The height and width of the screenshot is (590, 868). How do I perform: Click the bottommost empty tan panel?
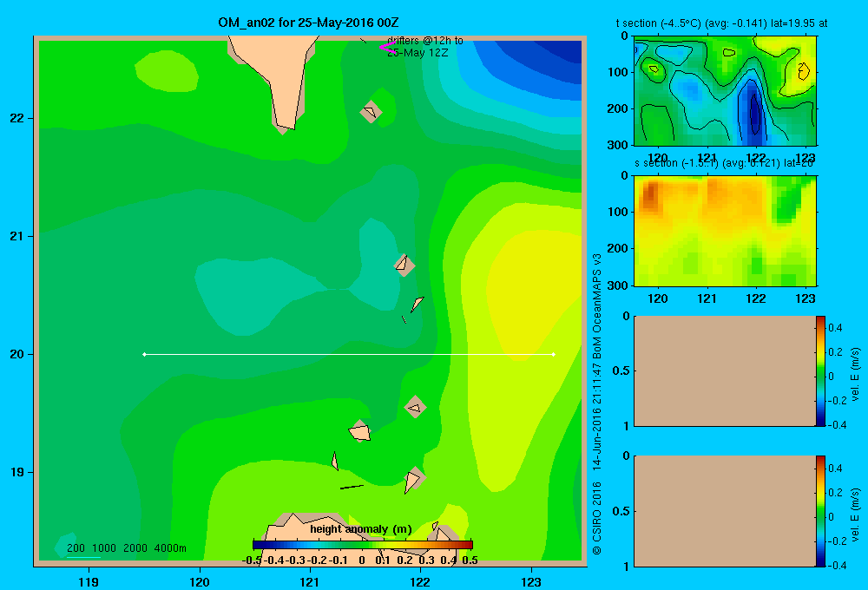coord(725,511)
